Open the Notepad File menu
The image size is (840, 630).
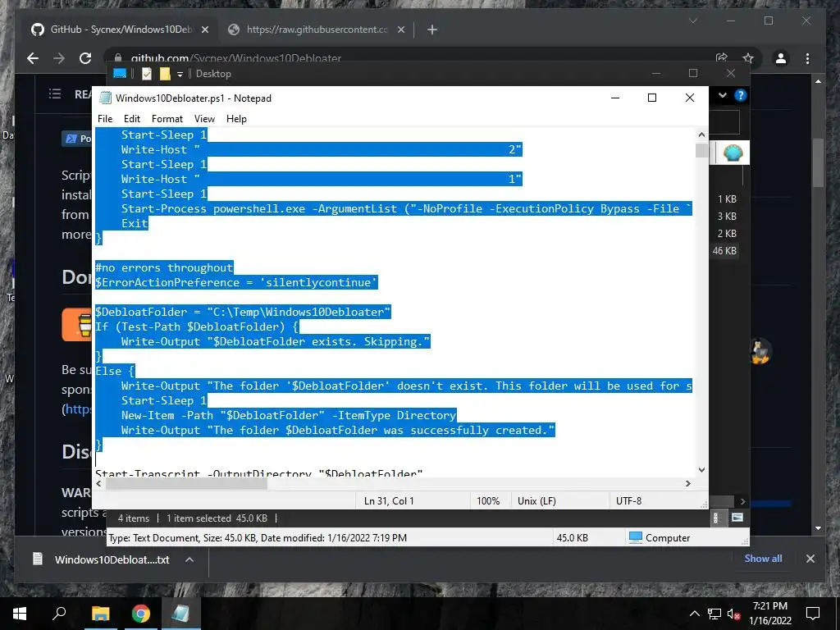pos(105,119)
